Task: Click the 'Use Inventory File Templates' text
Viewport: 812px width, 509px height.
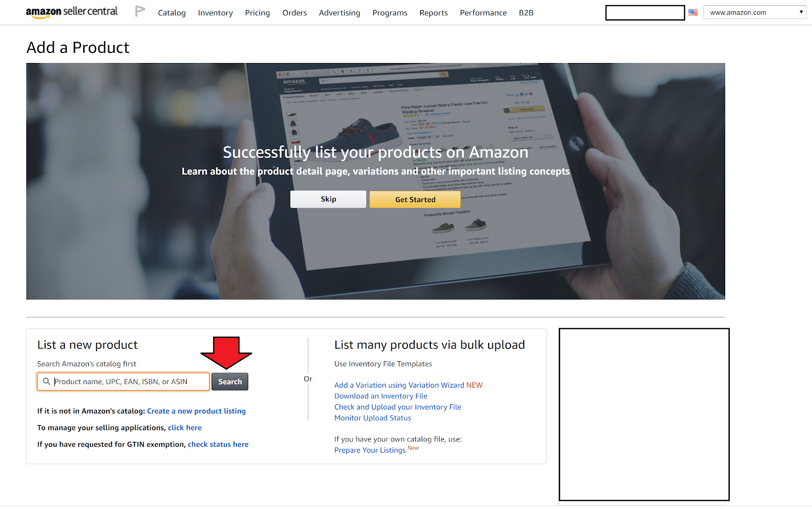Action: click(x=383, y=364)
